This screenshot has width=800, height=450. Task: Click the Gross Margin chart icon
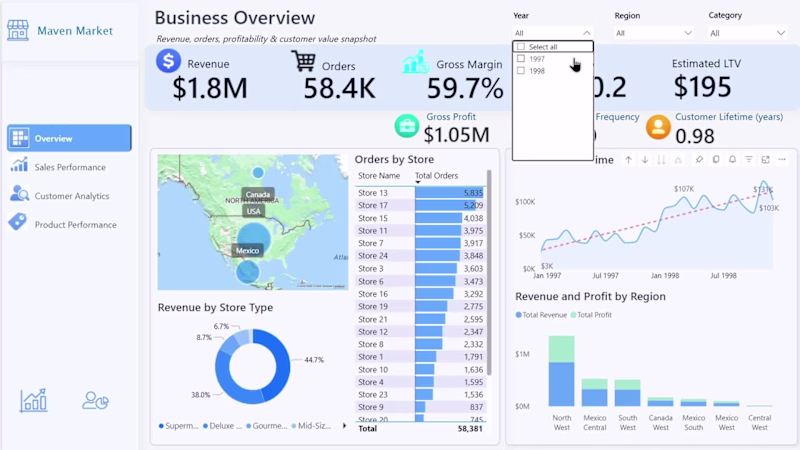point(414,62)
